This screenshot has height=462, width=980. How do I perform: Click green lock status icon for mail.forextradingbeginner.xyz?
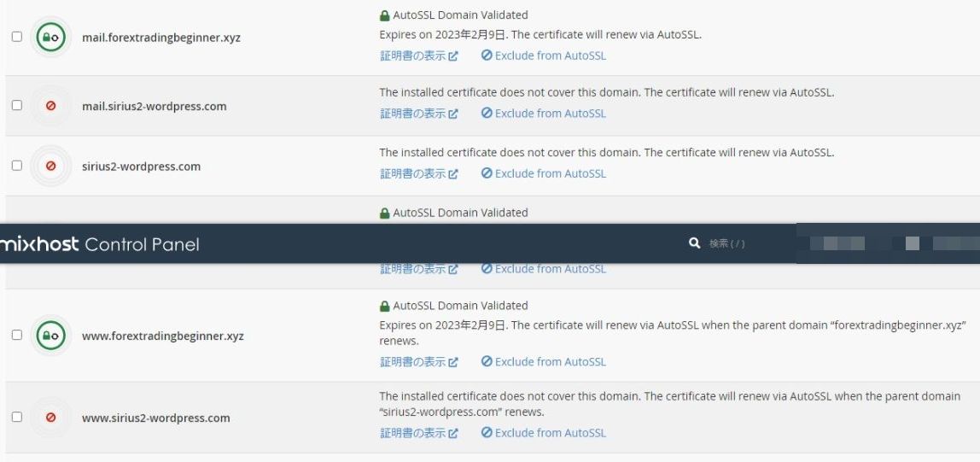[50, 38]
